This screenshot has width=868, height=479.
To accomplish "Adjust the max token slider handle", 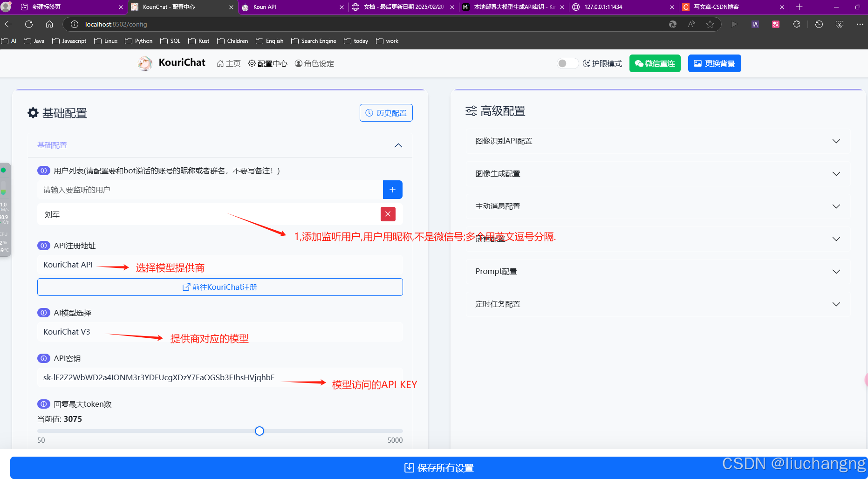I will point(260,431).
